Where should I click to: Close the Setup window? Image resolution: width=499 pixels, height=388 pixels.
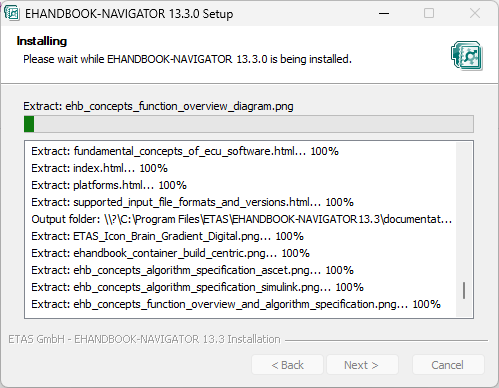pos(475,13)
